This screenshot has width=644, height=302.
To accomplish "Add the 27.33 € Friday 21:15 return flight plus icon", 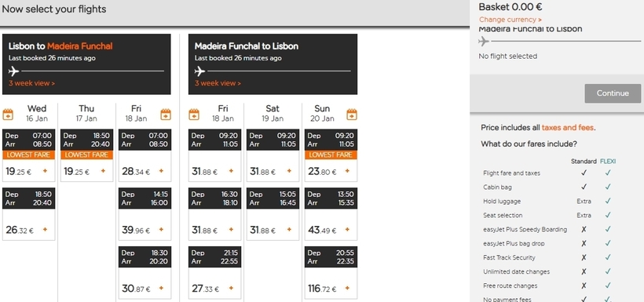I will coord(231,288).
